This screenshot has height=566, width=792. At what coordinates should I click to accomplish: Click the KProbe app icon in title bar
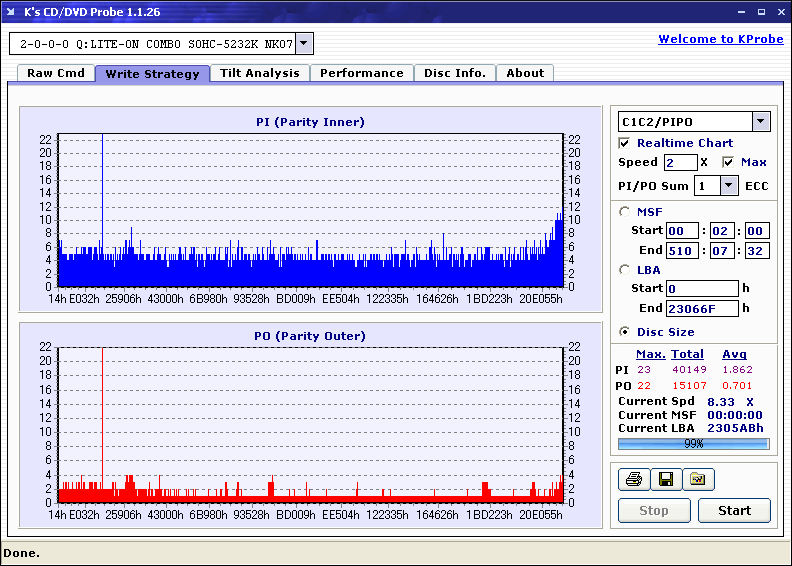click(x=13, y=12)
